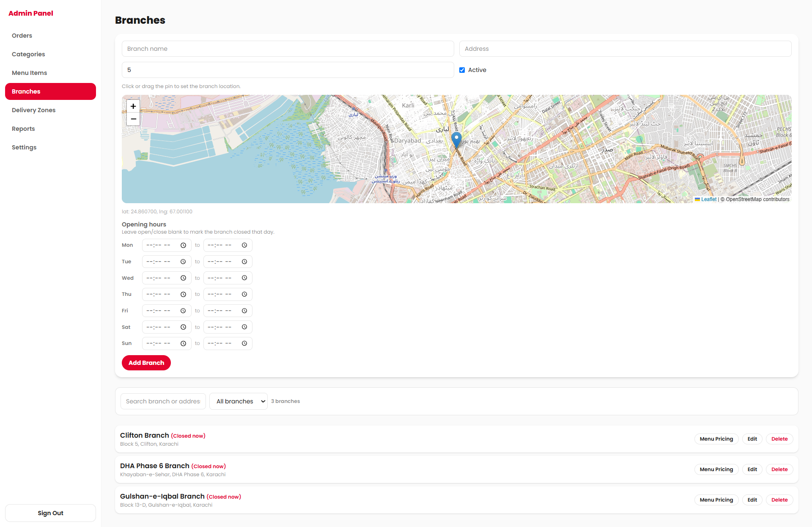
Task: Delete the Clifton Branch
Action: [x=779, y=439]
